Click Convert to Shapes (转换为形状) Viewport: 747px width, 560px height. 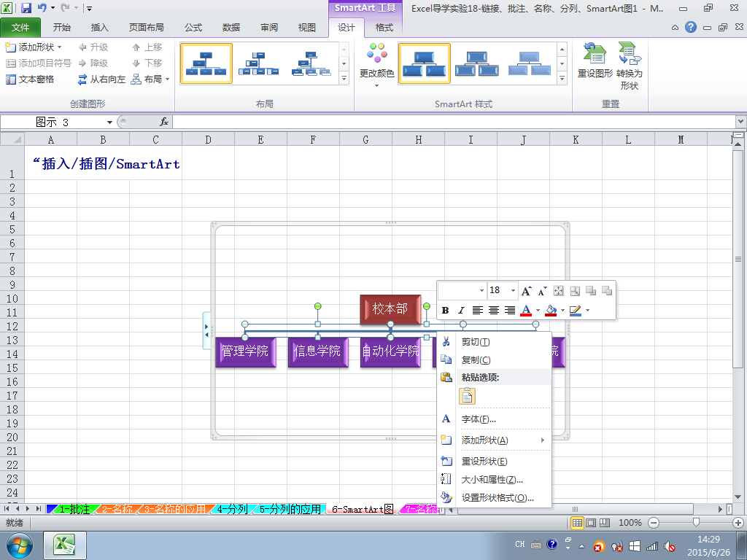(630, 66)
